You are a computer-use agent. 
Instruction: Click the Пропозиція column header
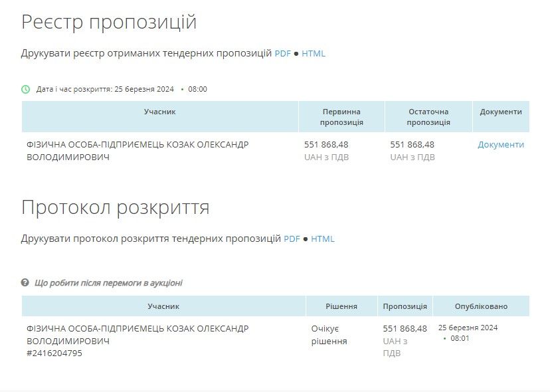click(406, 306)
